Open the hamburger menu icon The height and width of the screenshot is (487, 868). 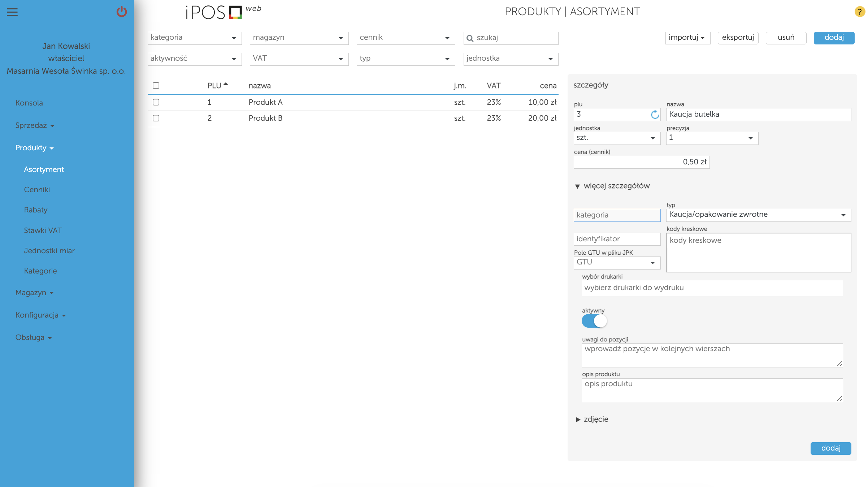12,12
